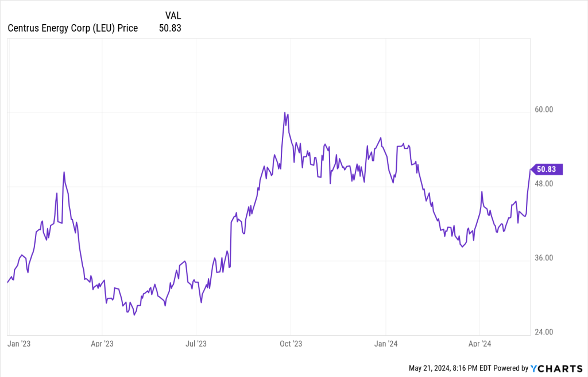Select the Oct '23 date label
The width and height of the screenshot is (588, 377).
coord(291,344)
